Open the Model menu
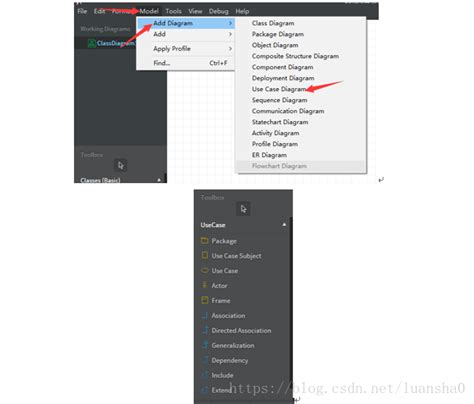Viewport: 474px width, 404px height. click(x=149, y=11)
